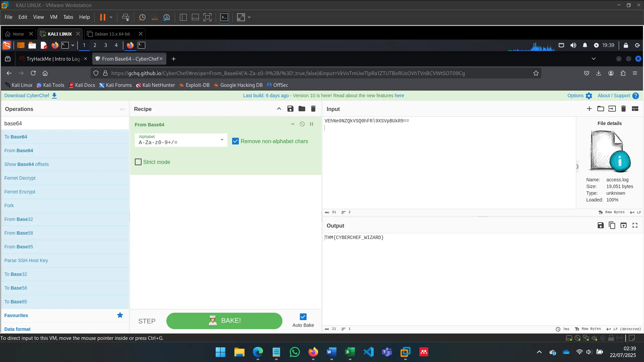644x362 pixels.
Task: Collapse the Recipe panel header
Action: (x=279, y=109)
